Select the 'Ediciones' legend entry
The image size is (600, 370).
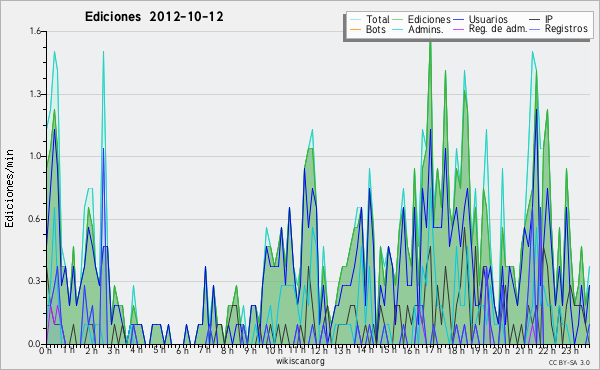[x=429, y=19]
